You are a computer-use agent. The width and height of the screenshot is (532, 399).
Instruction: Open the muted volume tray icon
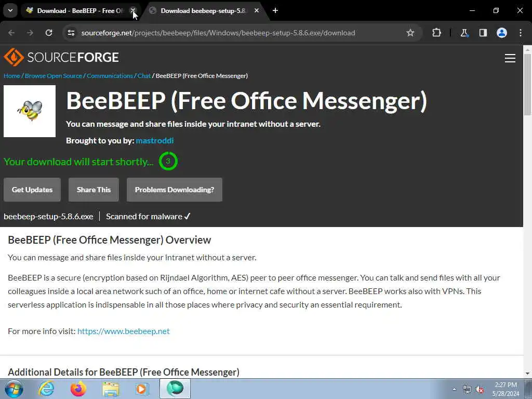[480, 390]
